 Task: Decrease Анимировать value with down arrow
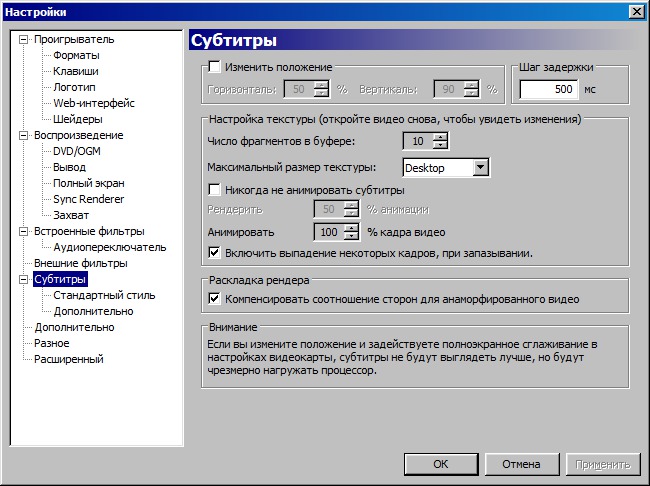point(350,236)
